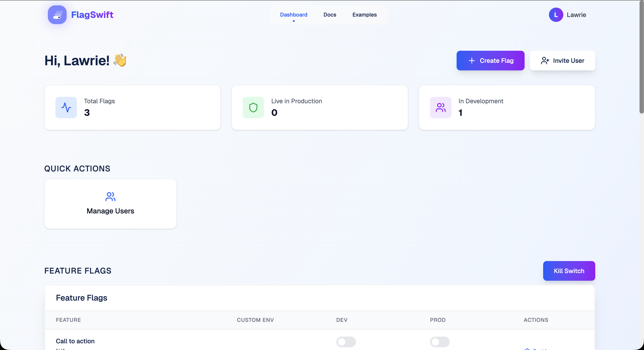Open the Examples page
This screenshot has width=644, height=350.
364,15
